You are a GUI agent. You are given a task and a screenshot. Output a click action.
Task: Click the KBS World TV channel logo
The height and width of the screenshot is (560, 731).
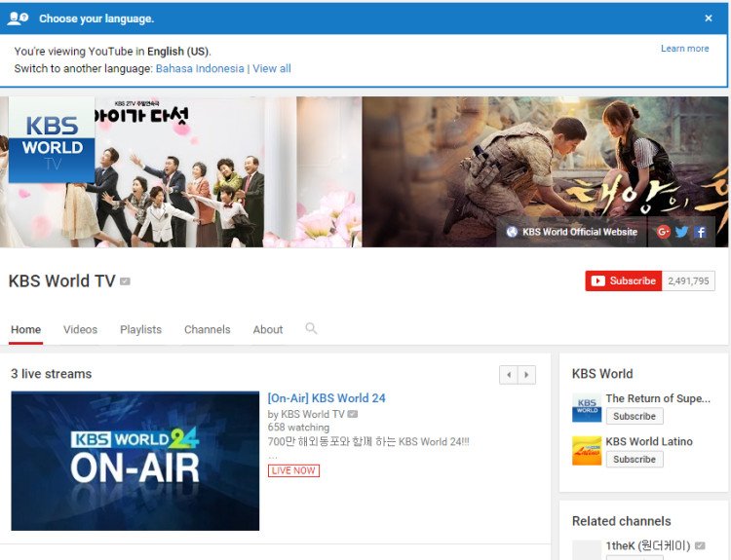click(52, 140)
